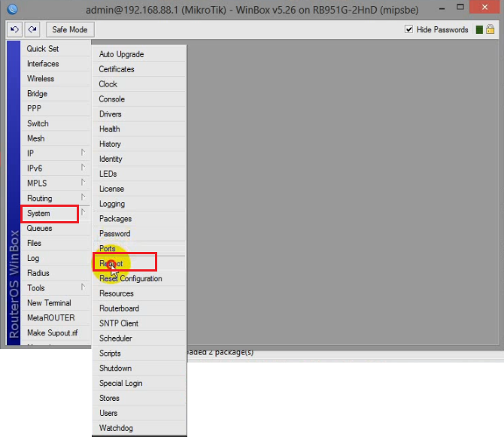Viewport: 504px width, 437px height.
Task: Open the Mesh menu
Action: coord(55,138)
